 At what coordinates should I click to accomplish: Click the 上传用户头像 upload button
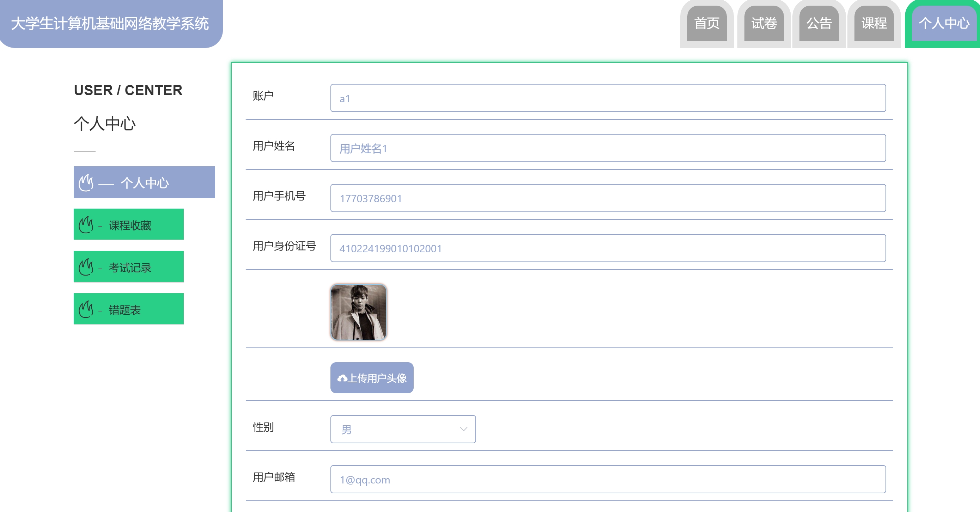click(x=372, y=378)
